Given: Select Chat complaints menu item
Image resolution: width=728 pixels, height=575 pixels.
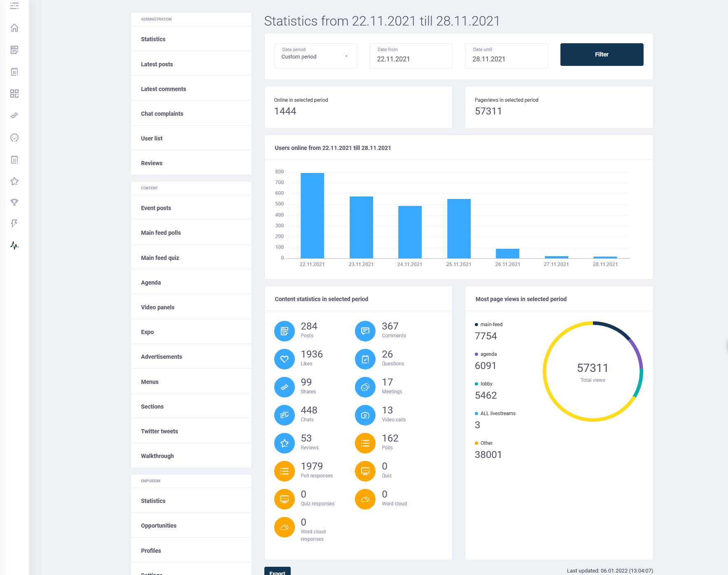Looking at the screenshot, I should click(162, 114).
